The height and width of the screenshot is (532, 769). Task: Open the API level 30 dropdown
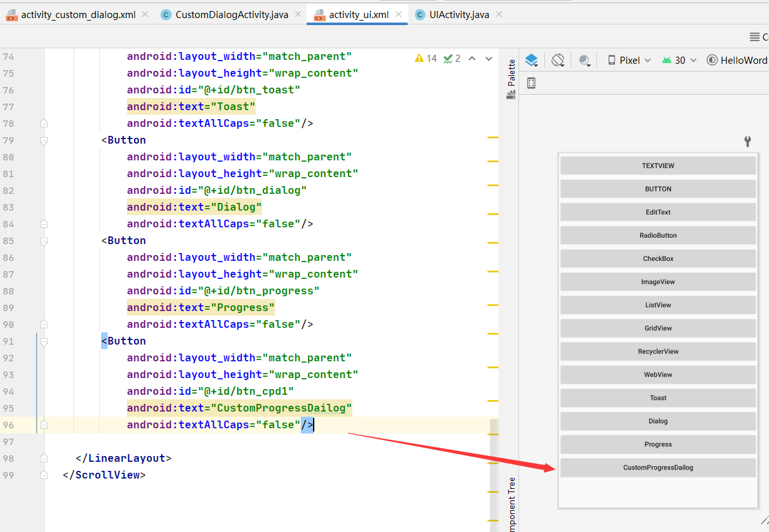[679, 61]
